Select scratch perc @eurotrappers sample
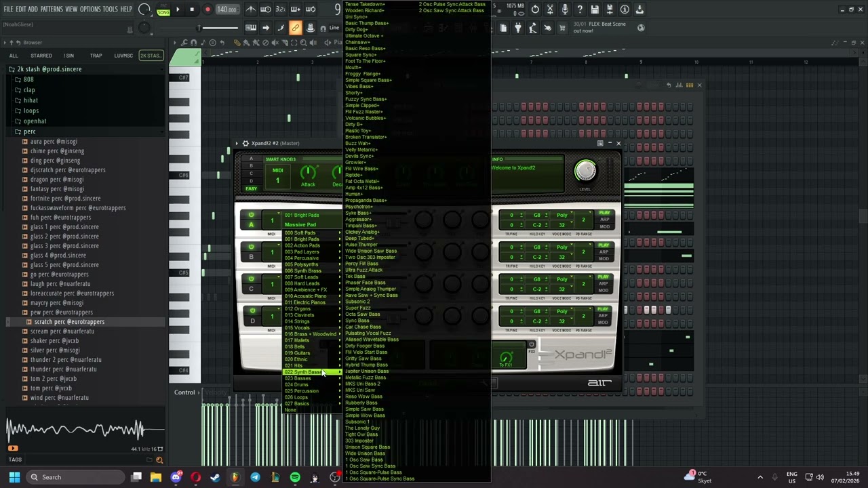 tap(69, 322)
